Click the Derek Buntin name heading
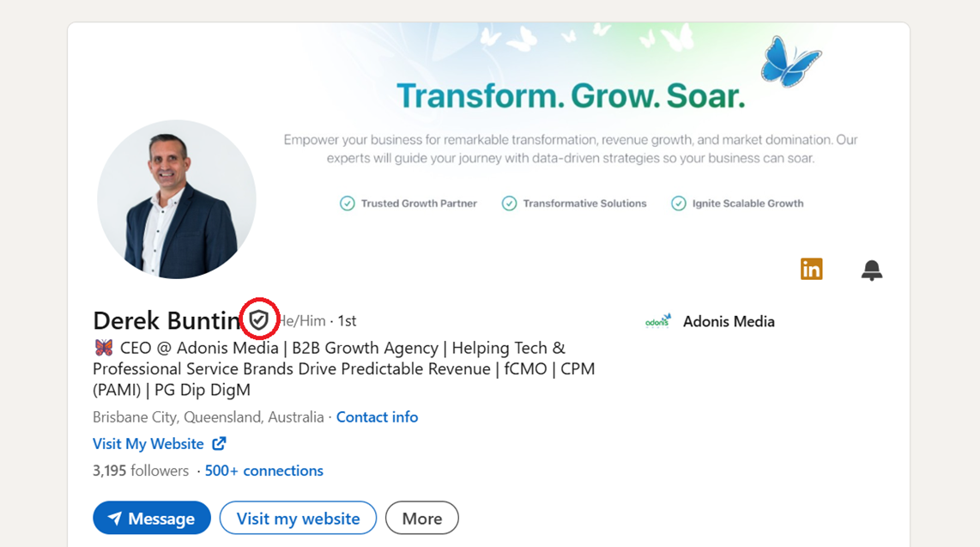The height and width of the screenshot is (547, 980). point(166,320)
